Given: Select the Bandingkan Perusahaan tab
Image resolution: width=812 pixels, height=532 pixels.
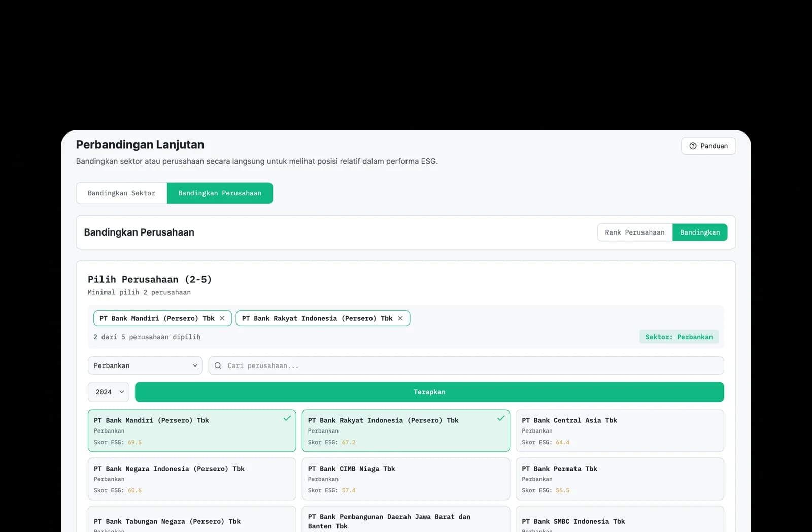Looking at the screenshot, I should pyautogui.click(x=220, y=193).
